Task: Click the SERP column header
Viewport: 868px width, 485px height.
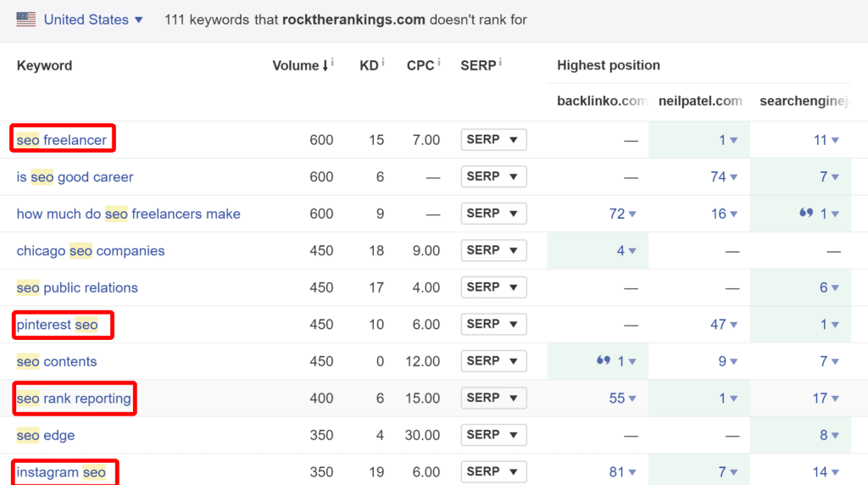Action: pos(478,66)
